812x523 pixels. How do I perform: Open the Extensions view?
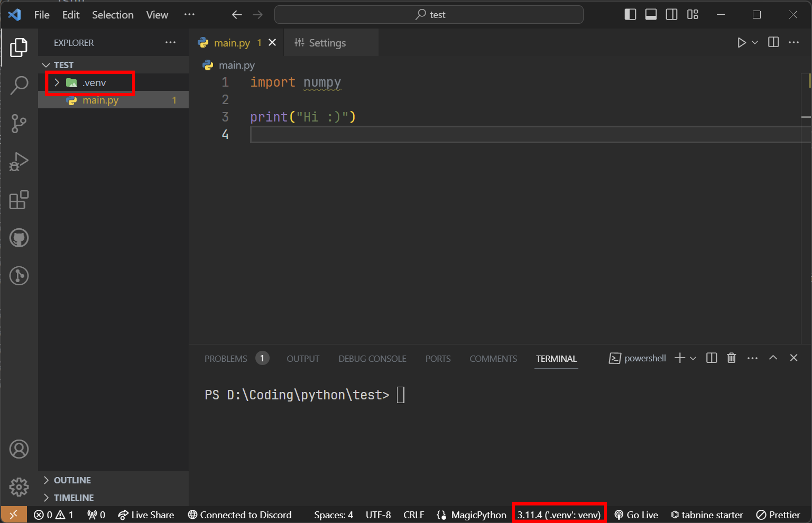[19, 200]
